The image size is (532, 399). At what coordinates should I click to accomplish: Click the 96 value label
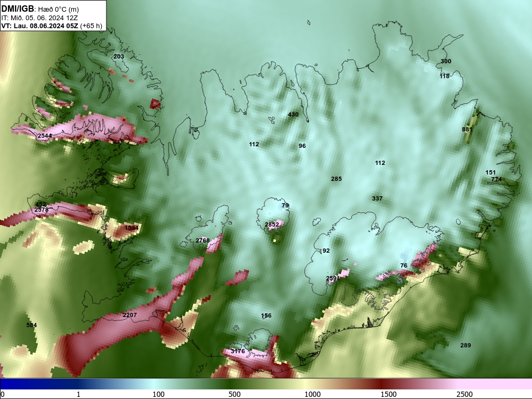pos(302,146)
